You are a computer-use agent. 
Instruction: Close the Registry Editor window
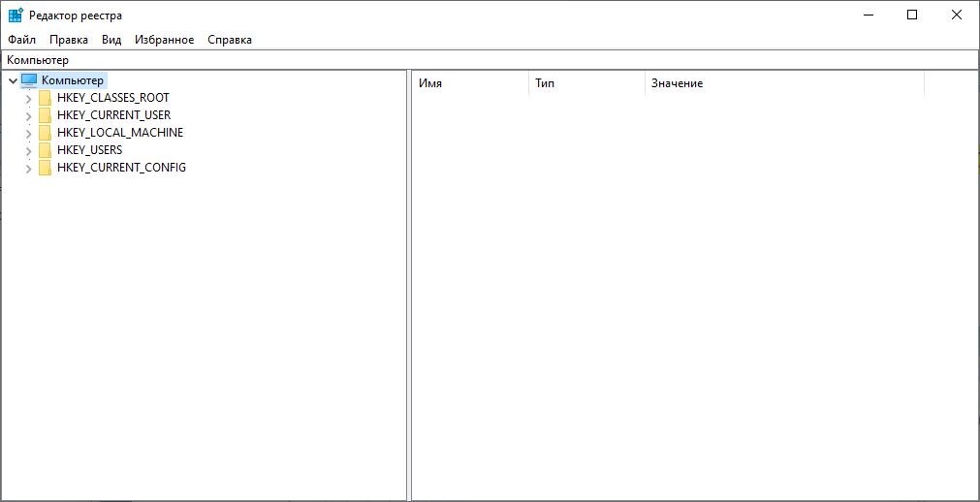click(x=956, y=15)
